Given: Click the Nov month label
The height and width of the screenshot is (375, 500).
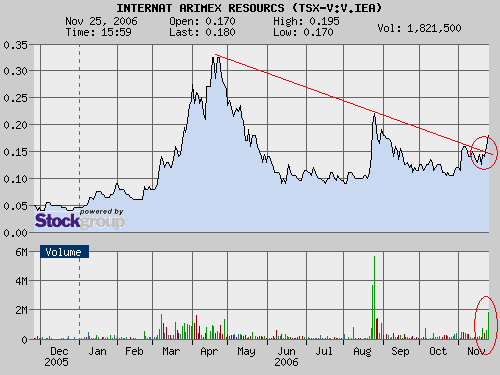Looking at the screenshot, I should pyautogui.click(x=476, y=351).
